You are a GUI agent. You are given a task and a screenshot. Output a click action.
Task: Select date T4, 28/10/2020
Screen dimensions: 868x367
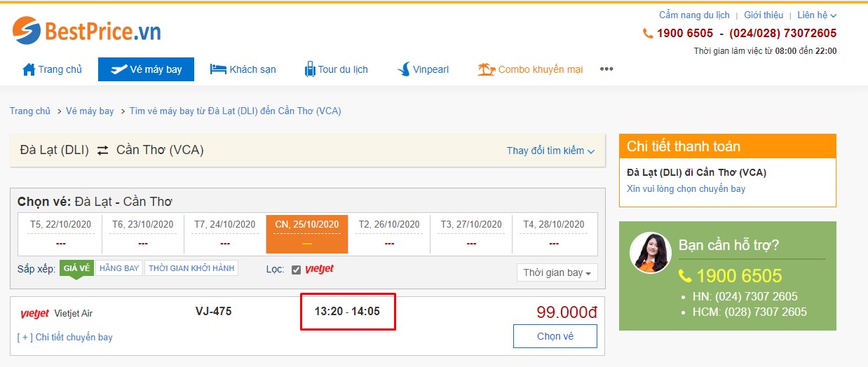coord(554,233)
